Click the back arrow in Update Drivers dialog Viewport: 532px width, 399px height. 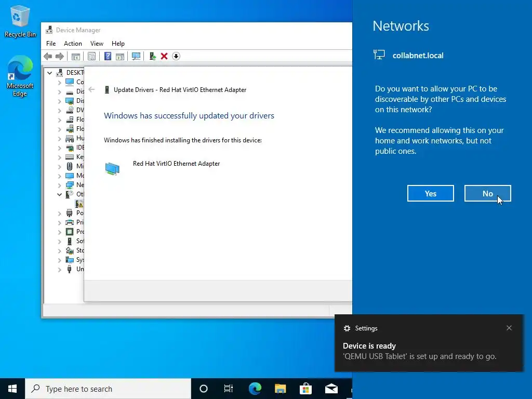91,89
